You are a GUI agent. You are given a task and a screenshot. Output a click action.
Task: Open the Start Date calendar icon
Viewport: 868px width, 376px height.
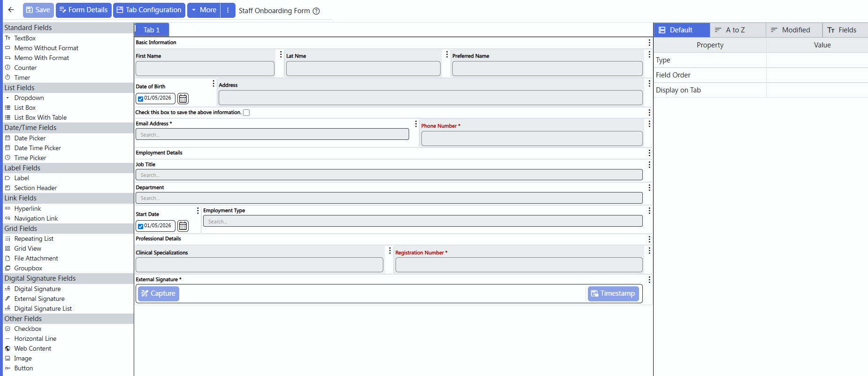183,226
